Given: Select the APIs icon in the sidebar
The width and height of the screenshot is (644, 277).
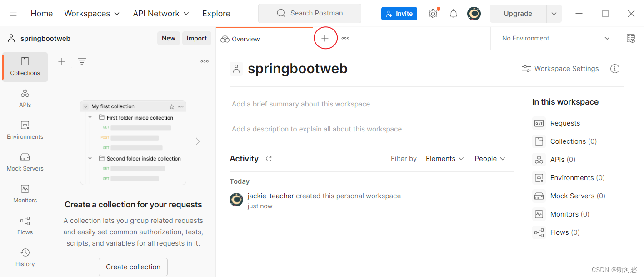Looking at the screenshot, I should tap(25, 98).
